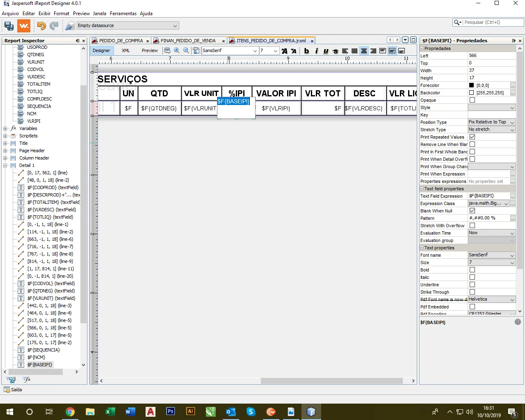The height and width of the screenshot is (420, 525).
Task: Toggle underline formatting in the designer toolbar
Action: (326, 51)
